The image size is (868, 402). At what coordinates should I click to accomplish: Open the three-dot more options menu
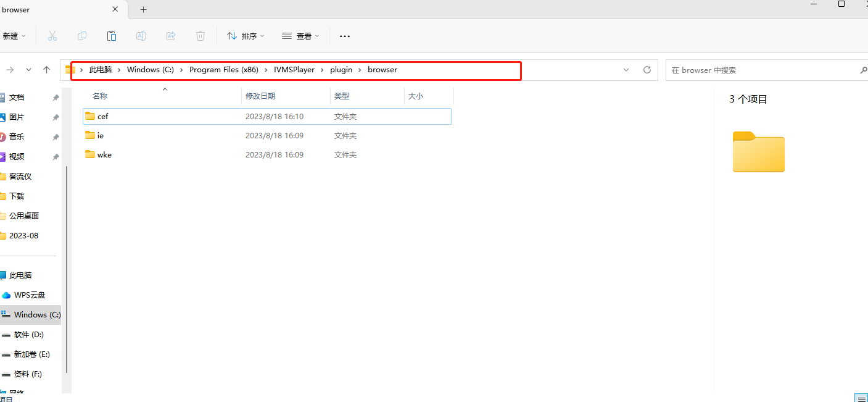tap(345, 36)
